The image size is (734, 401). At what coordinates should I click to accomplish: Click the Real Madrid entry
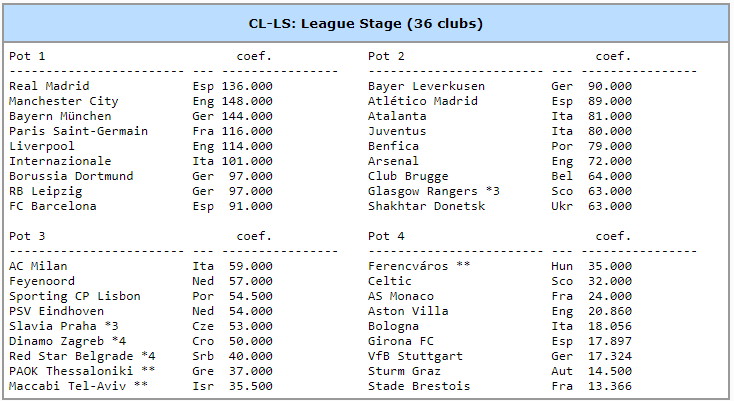point(49,86)
